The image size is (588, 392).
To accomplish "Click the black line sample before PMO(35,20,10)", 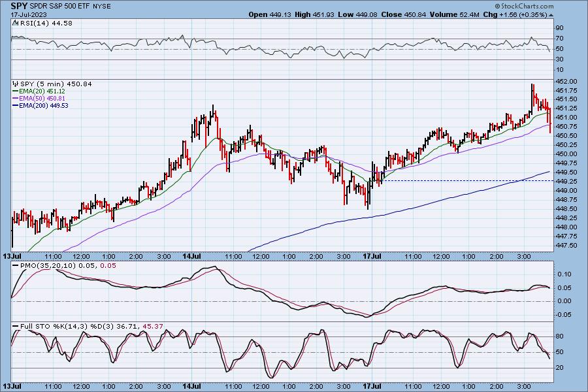I will (x=16, y=266).
